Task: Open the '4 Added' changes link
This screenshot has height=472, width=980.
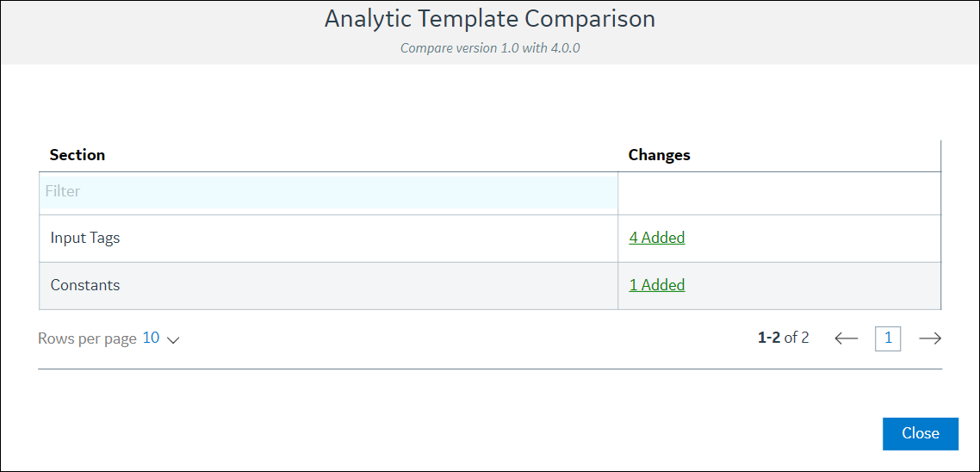Action: pyautogui.click(x=657, y=238)
